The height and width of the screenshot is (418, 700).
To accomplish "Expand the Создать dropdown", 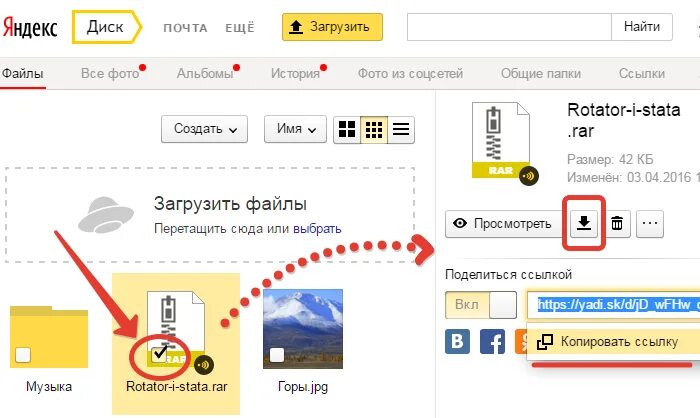I will (204, 129).
